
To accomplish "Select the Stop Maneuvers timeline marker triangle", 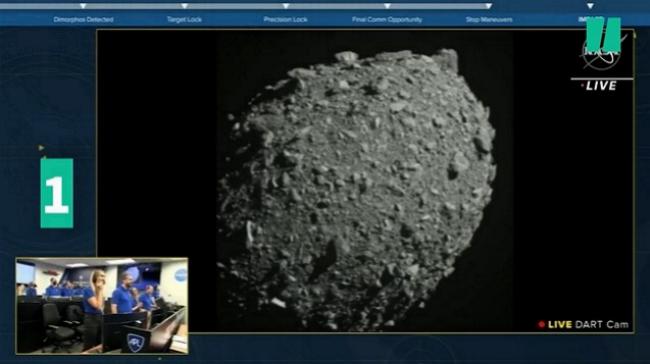I will pos(489,6).
